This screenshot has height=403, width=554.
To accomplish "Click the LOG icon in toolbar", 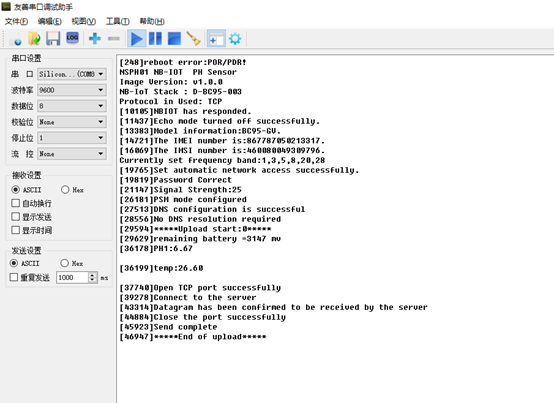I will (x=72, y=38).
